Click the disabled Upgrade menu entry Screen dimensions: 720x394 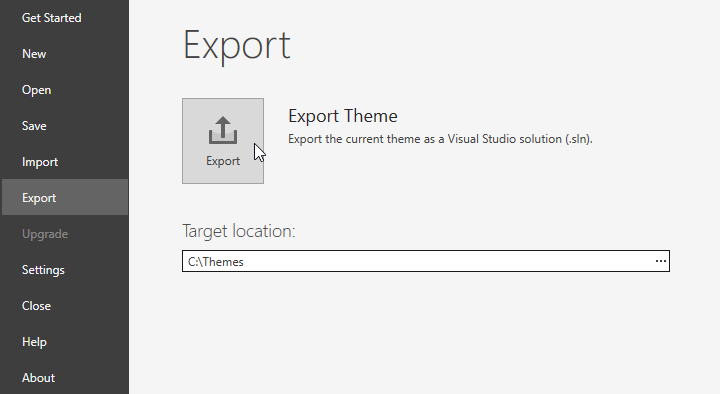pos(64,234)
